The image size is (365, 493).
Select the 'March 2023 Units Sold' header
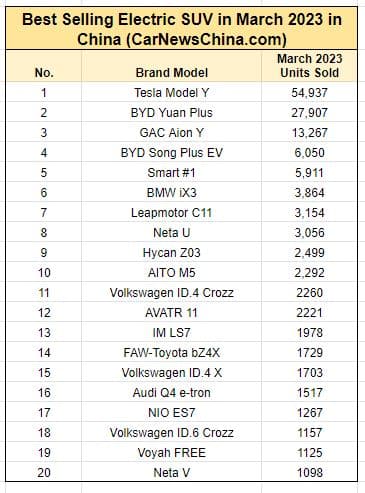click(x=309, y=66)
